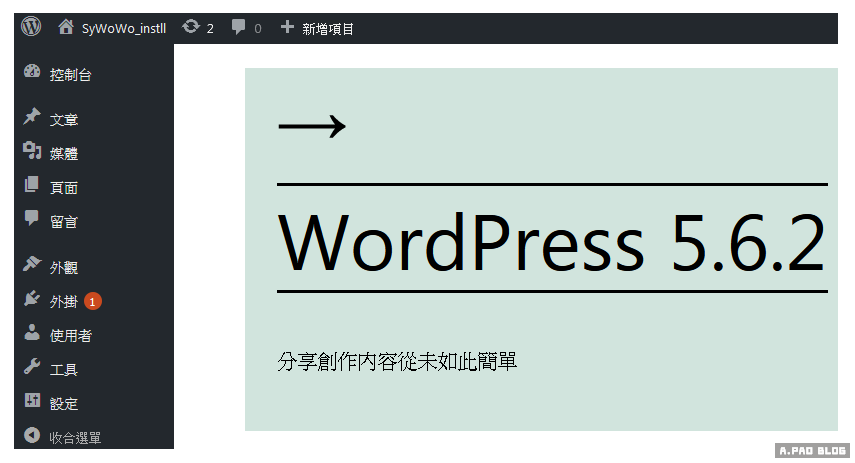Click the WordPress logo icon

31,27
